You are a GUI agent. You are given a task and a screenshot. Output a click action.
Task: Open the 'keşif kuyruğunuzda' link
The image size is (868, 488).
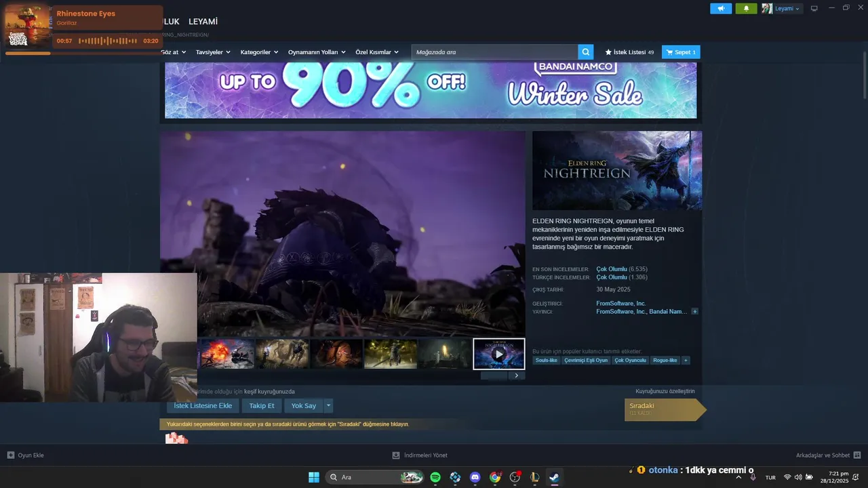pos(269,392)
